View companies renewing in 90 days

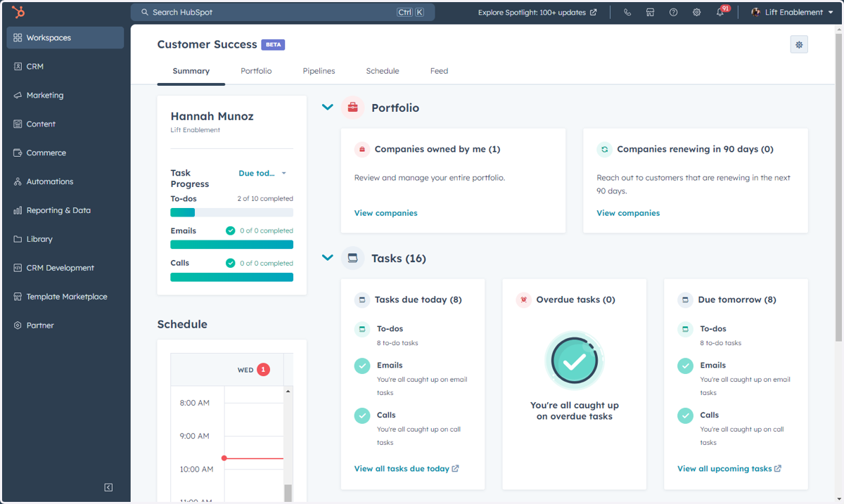628,213
